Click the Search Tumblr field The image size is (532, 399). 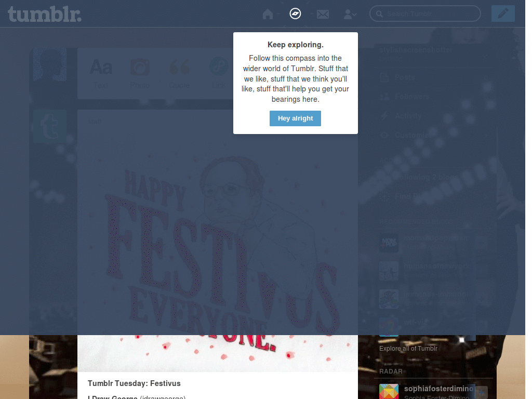coord(425,14)
